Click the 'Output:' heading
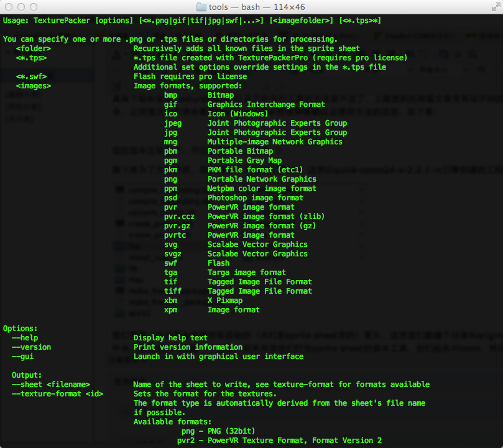503x448 pixels. [27, 375]
